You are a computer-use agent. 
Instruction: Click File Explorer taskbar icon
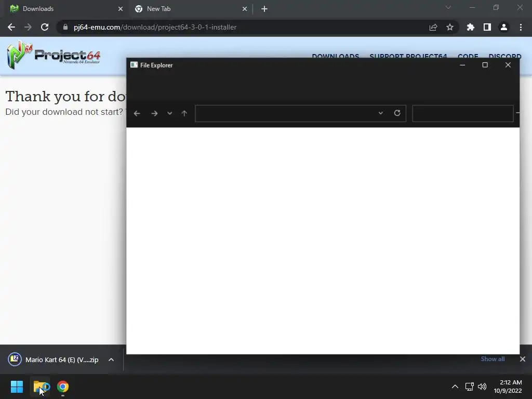coord(41,387)
